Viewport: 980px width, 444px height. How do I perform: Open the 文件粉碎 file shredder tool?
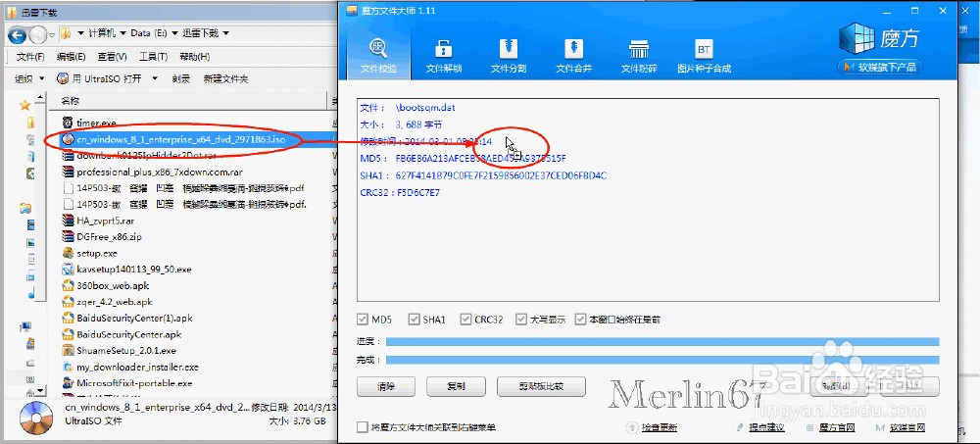pos(638,56)
